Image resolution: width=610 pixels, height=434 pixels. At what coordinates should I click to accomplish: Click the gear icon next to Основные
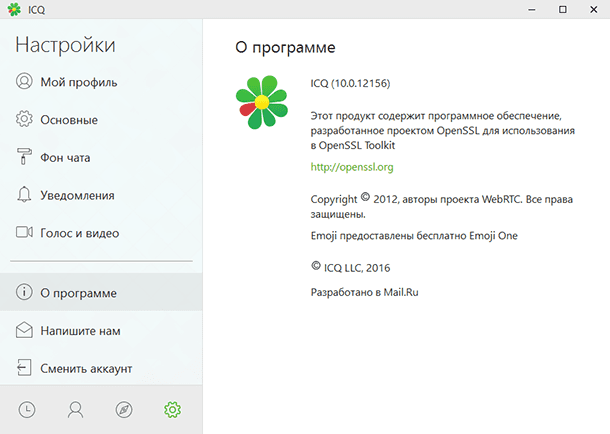click(24, 119)
